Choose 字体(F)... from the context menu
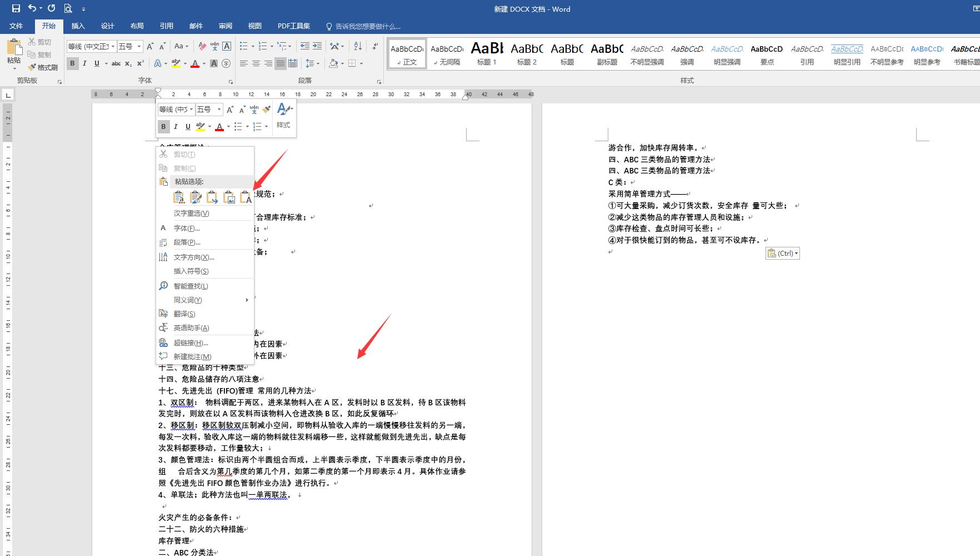 coord(186,228)
